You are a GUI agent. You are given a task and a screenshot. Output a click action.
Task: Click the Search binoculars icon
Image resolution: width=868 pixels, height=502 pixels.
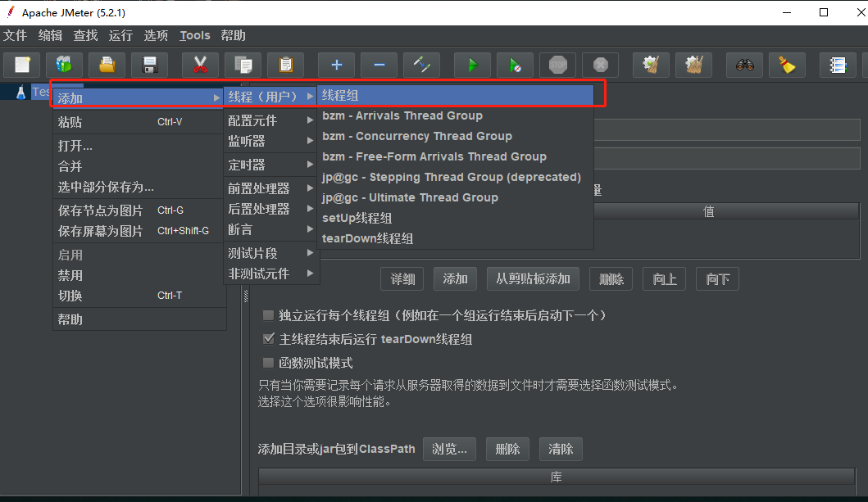coord(745,65)
